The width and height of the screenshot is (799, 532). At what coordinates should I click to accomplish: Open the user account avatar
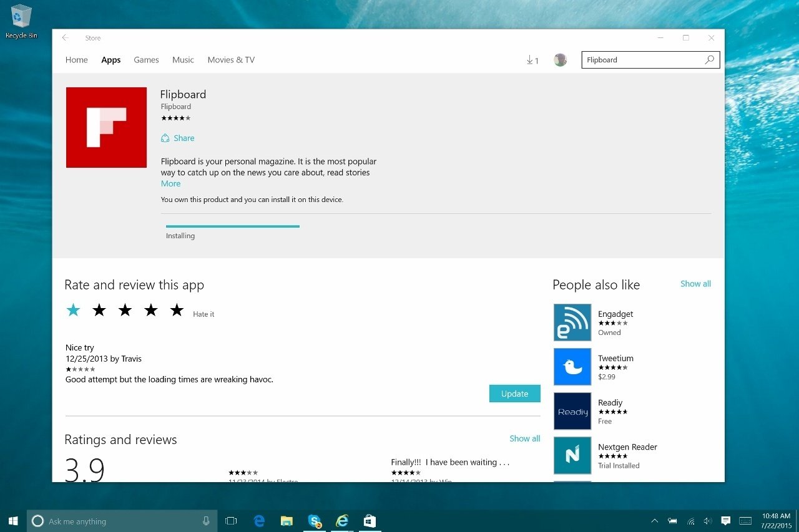pyautogui.click(x=561, y=60)
